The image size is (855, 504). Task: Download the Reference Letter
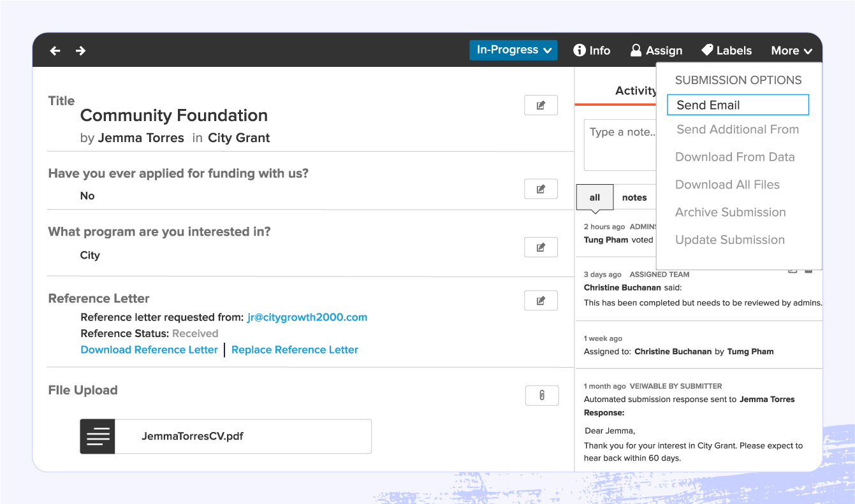click(149, 349)
